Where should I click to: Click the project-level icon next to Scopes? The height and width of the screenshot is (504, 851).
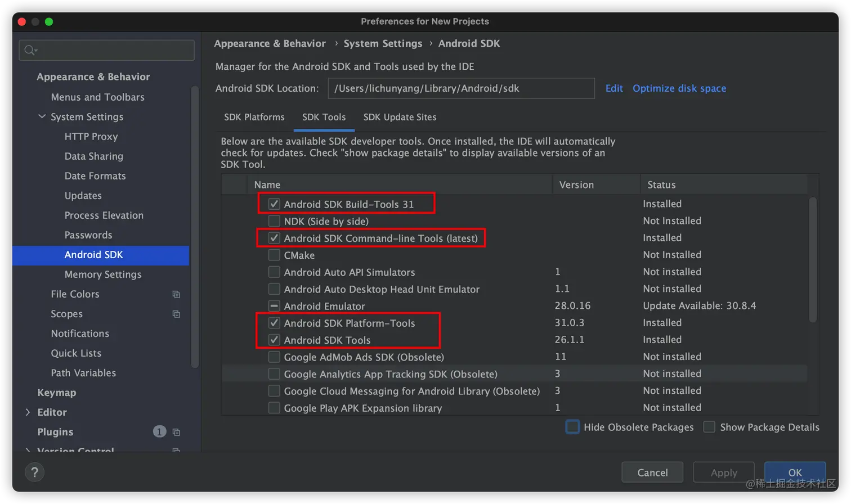pos(176,314)
